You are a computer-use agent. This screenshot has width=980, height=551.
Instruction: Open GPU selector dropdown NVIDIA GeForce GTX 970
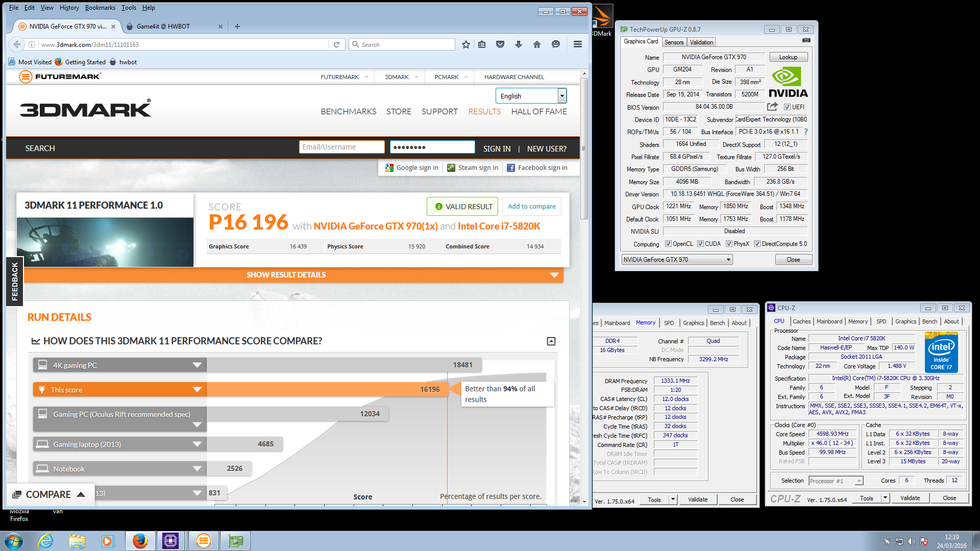pyautogui.click(x=677, y=260)
